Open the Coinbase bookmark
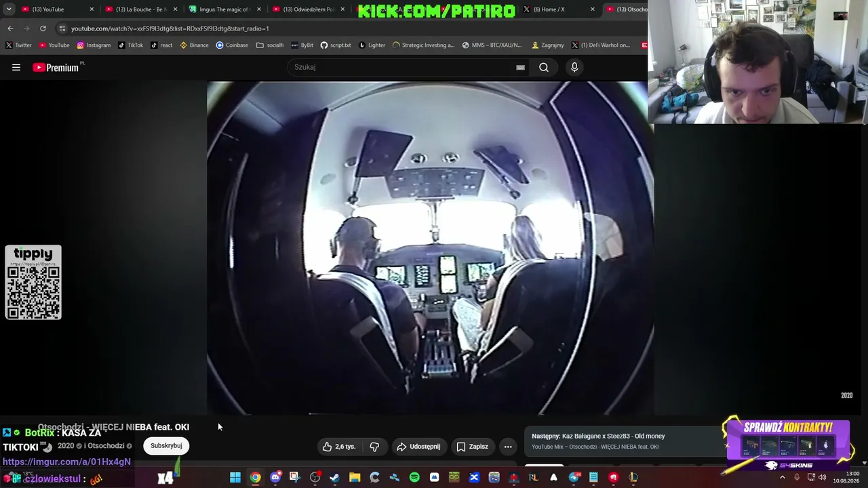The image size is (868, 488). pyautogui.click(x=232, y=45)
